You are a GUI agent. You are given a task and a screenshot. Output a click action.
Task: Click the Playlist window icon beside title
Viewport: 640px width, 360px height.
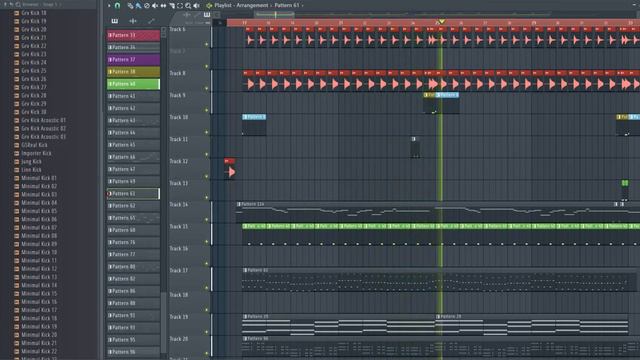[x=209, y=6]
